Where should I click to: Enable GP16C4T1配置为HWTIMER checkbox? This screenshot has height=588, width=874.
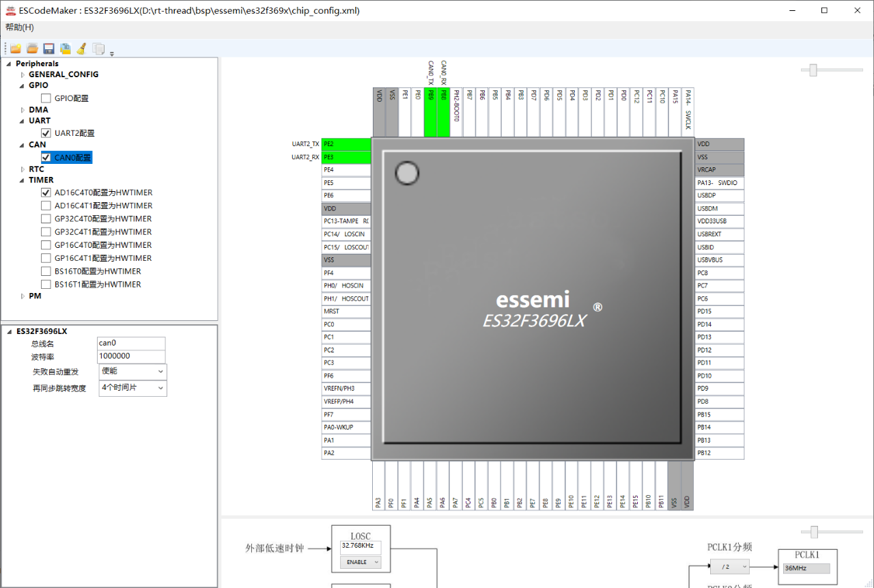[46, 258]
